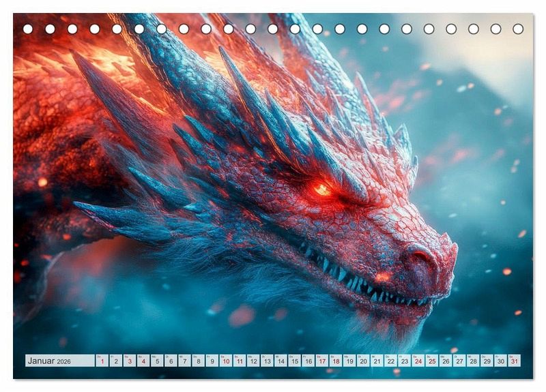Select date cell 16 in the calendar strip
This screenshot has width=546, height=392.
pos(308,361)
